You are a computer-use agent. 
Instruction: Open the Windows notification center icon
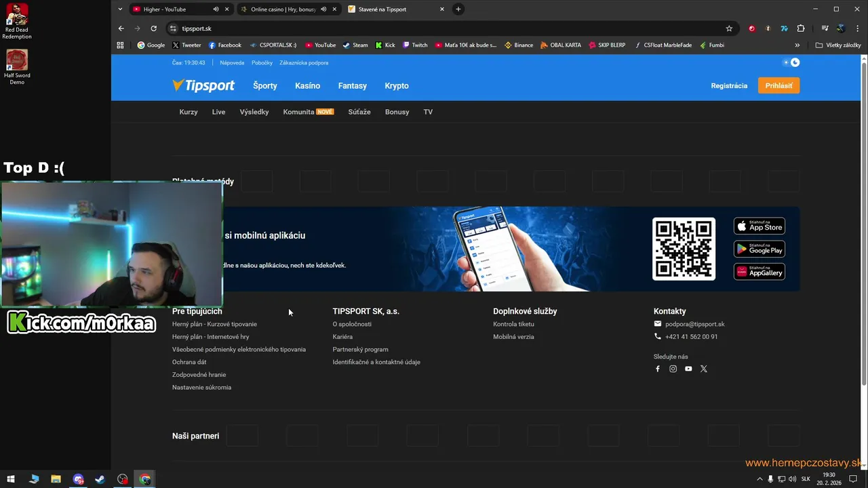point(853,479)
